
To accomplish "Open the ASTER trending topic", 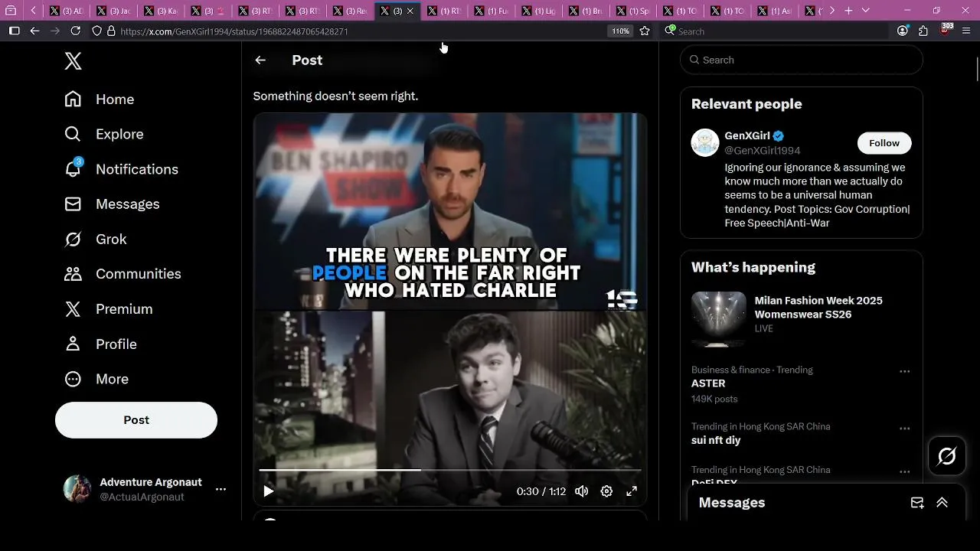I will pyautogui.click(x=708, y=383).
